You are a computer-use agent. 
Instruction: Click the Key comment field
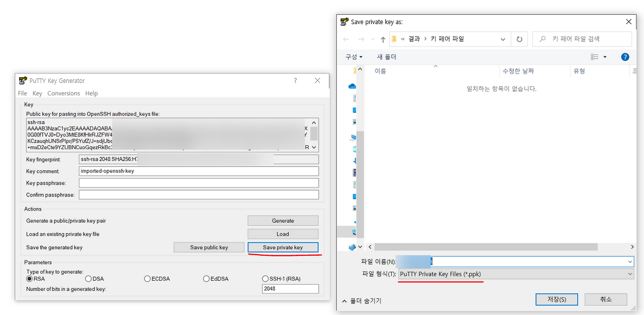coord(199,171)
